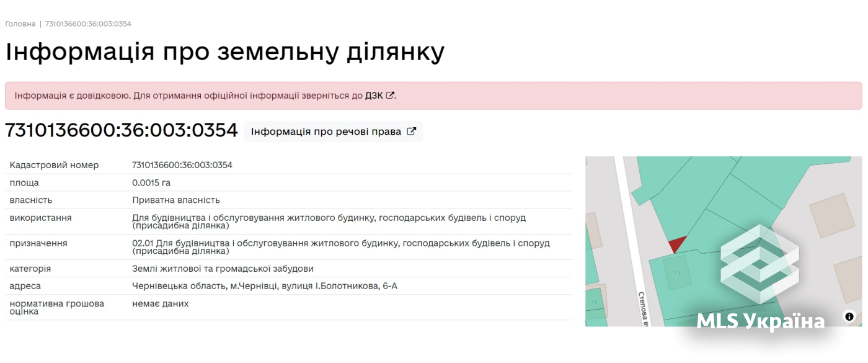
Task: Click the категорія row label
Action: pos(30,269)
